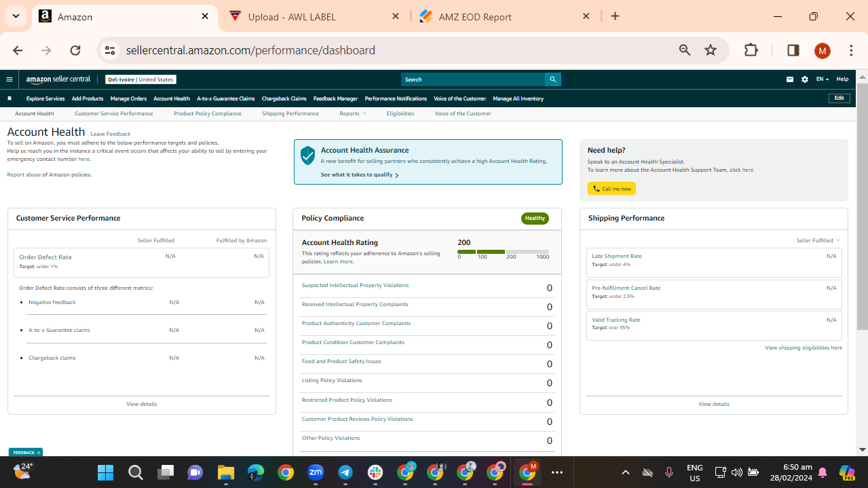Click the Call me now button
The width and height of the screenshot is (868, 488).
pos(611,189)
